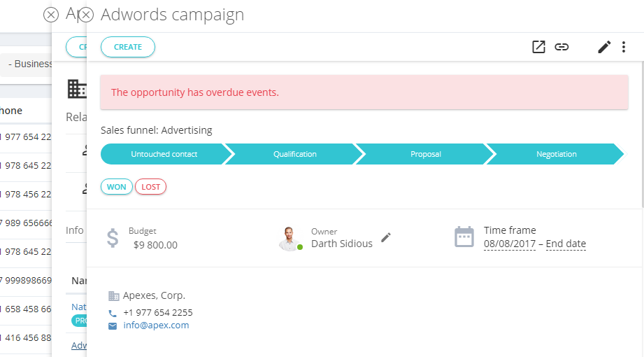The height and width of the screenshot is (357, 644).
Task: Click Darth Sidious owner avatar
Action: 289,239
